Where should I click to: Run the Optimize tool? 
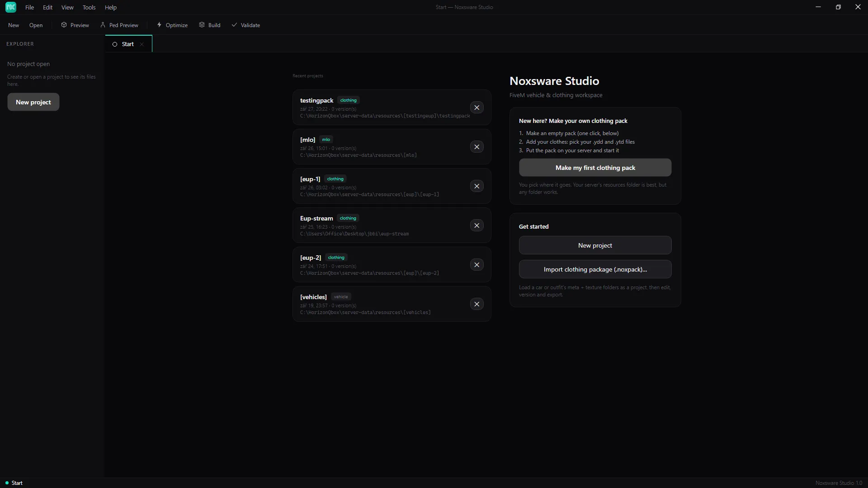coord(172,25)
